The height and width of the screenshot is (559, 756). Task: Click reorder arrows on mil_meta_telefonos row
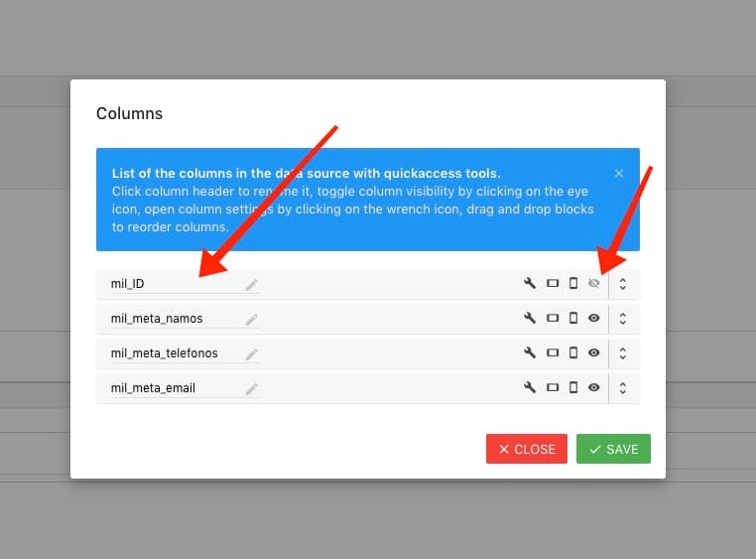point(622,352)
